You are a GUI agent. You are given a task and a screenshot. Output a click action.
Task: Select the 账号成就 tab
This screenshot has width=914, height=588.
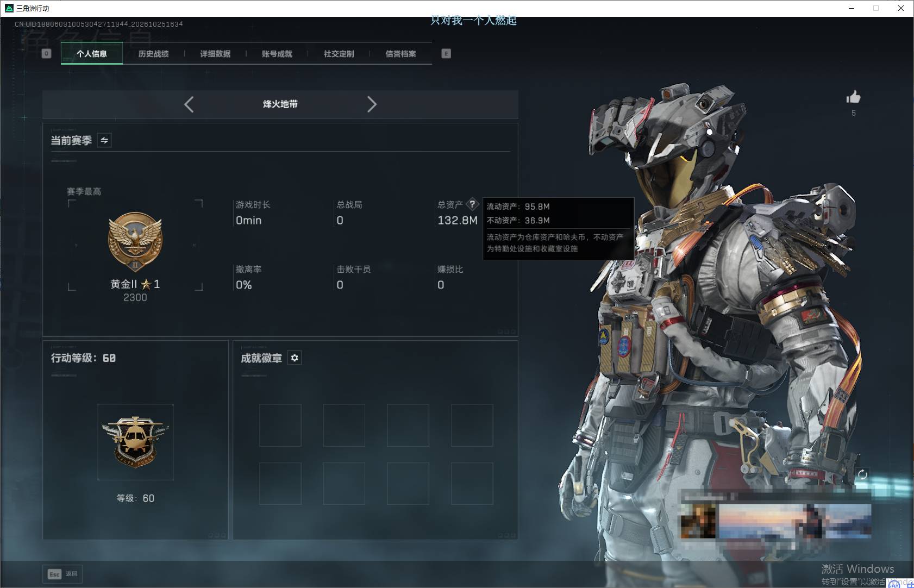coord(277,53)
